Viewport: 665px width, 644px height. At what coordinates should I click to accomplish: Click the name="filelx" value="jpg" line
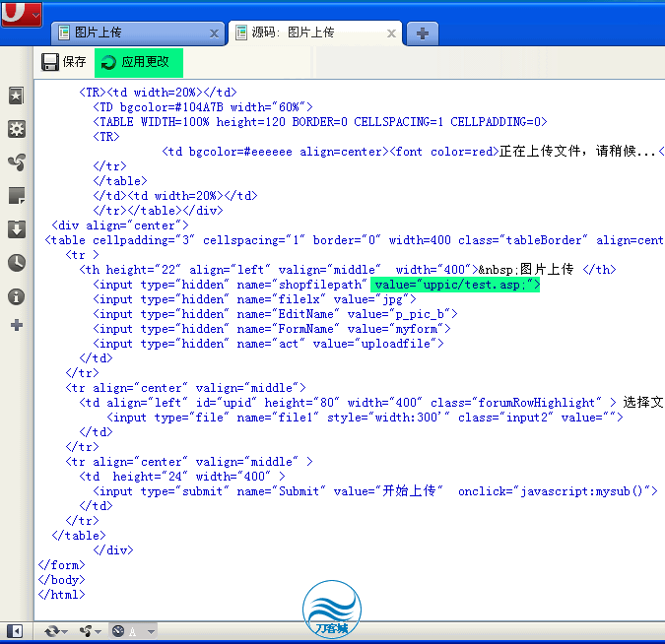254,299
